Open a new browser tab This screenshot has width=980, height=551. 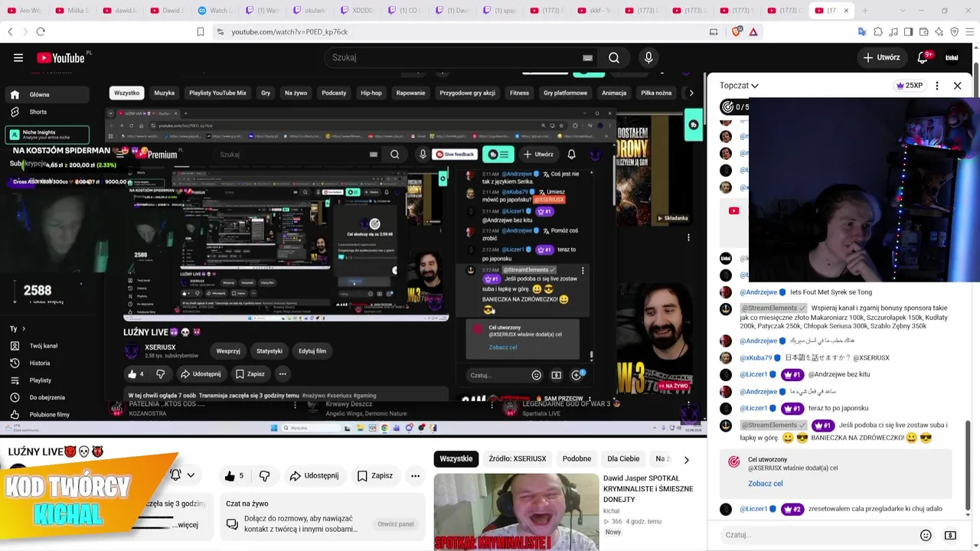click(x=865, y=11)
